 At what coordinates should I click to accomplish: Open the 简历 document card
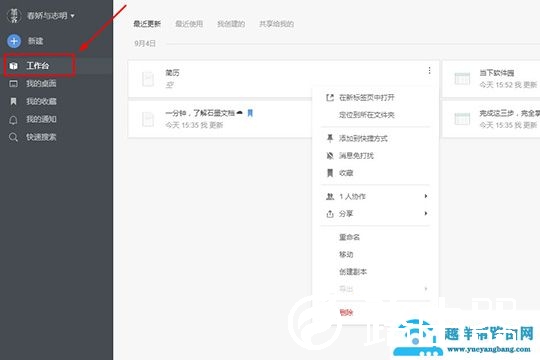[x=283, y=79]
